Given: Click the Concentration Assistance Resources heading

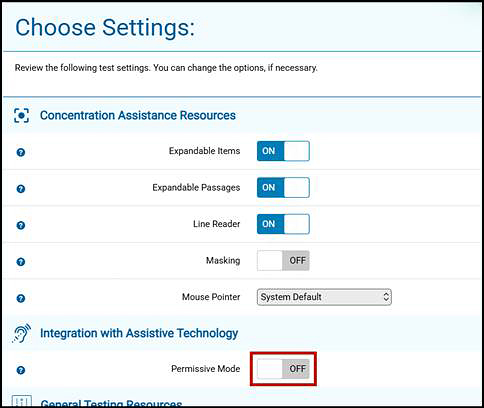Looking at the screenshot, I should click(138, 115).
